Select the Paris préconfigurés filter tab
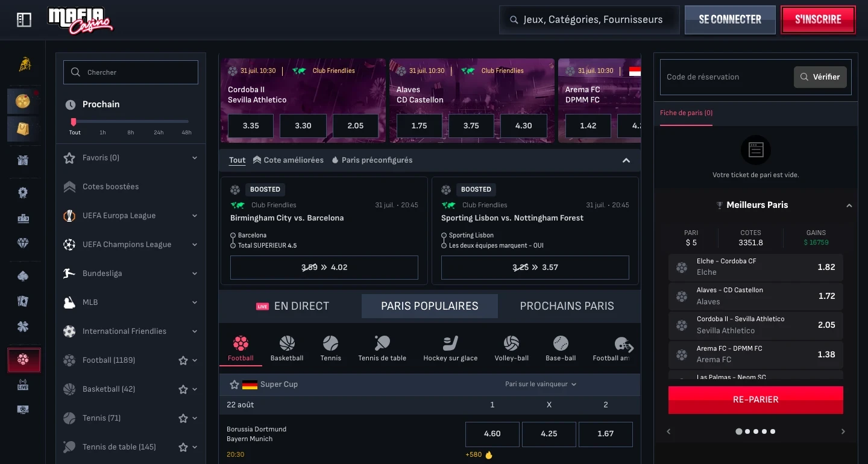The width and height of the screenshot is (868, 464). [x=372, y=160]
